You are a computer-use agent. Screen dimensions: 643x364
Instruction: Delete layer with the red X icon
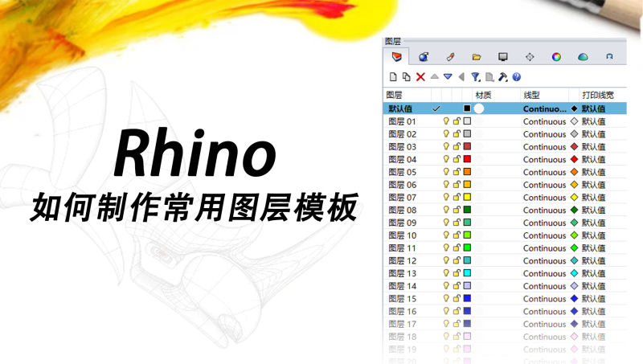[x=420, y=77]
